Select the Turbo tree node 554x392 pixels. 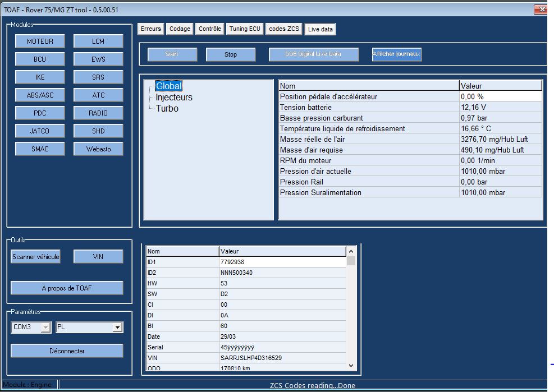pos(167,109)
